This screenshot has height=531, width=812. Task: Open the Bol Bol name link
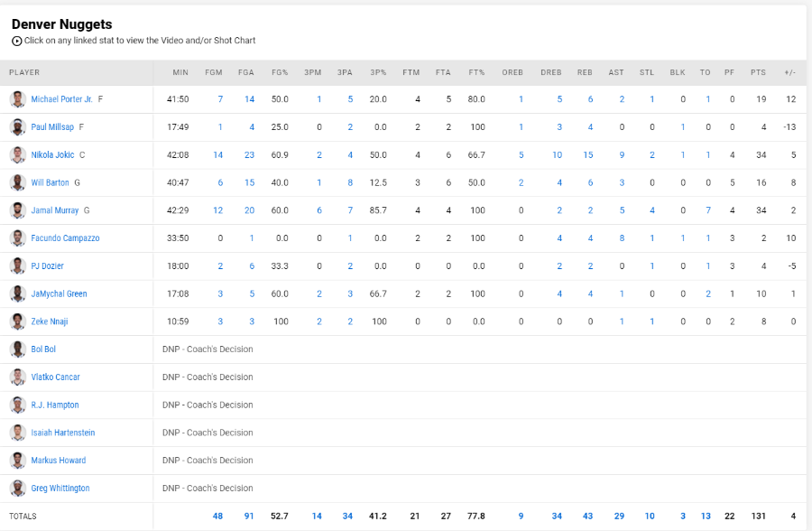coord(43,349)
